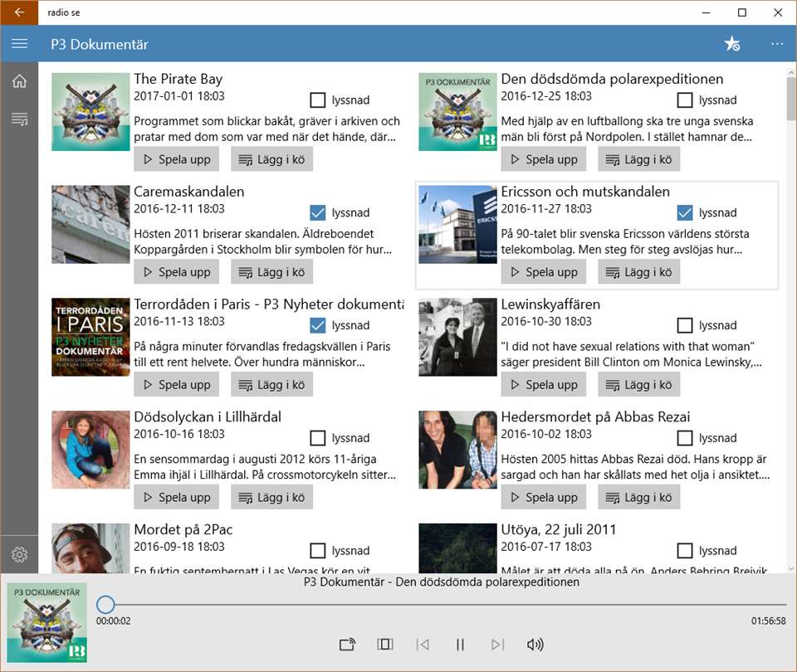Select the title Utöya, 22 juli 2011
This screenshot has height=672, width=797.
tap(558, 530)
